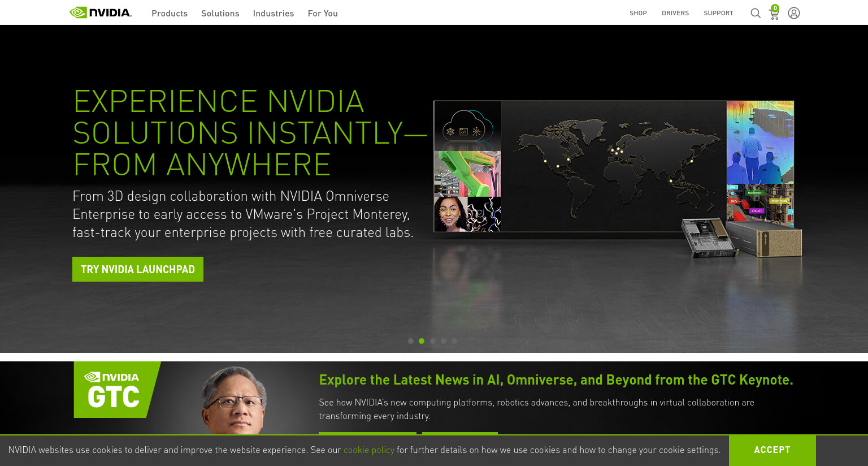Accept the cookie notice
The image size is (868, 466).
(772, 450)
